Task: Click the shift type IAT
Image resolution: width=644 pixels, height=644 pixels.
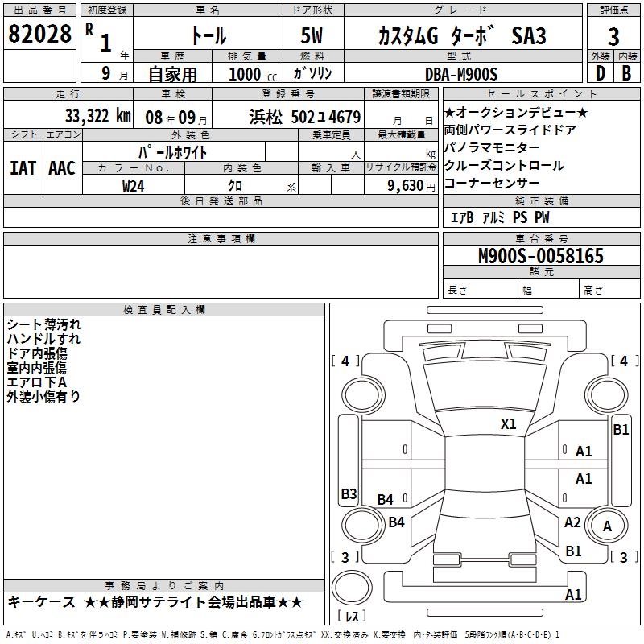Action: 23,168
